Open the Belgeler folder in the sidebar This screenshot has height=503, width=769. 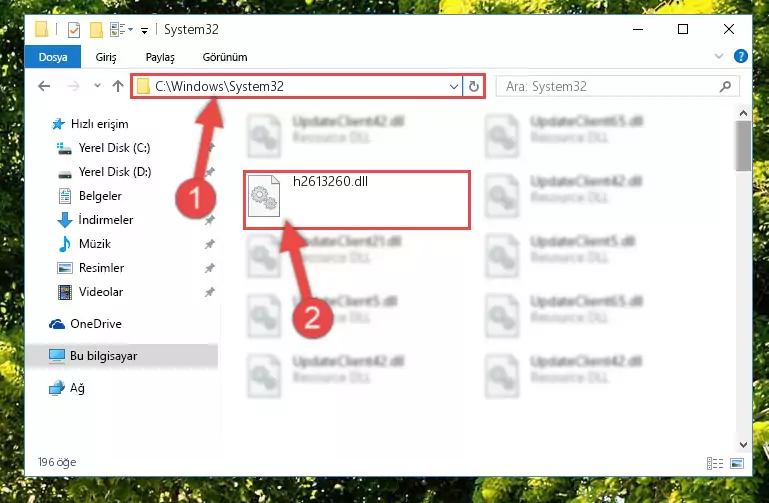90,196
